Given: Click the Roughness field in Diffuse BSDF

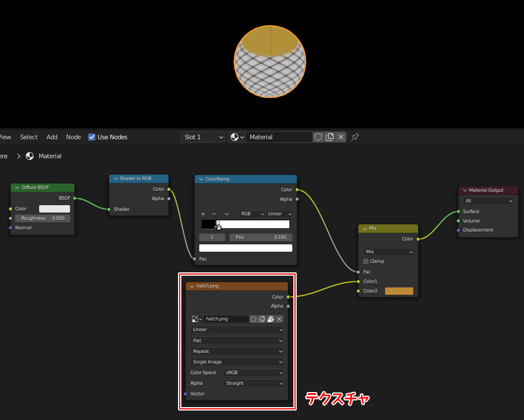Looking at the screenshot, I should tap(43, 218).
